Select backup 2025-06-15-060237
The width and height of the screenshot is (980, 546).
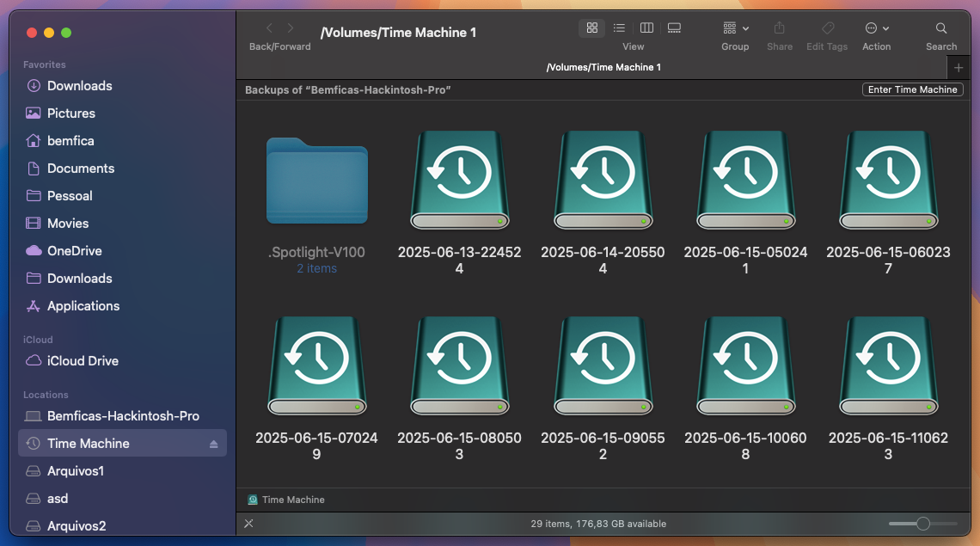click(888, 180)
